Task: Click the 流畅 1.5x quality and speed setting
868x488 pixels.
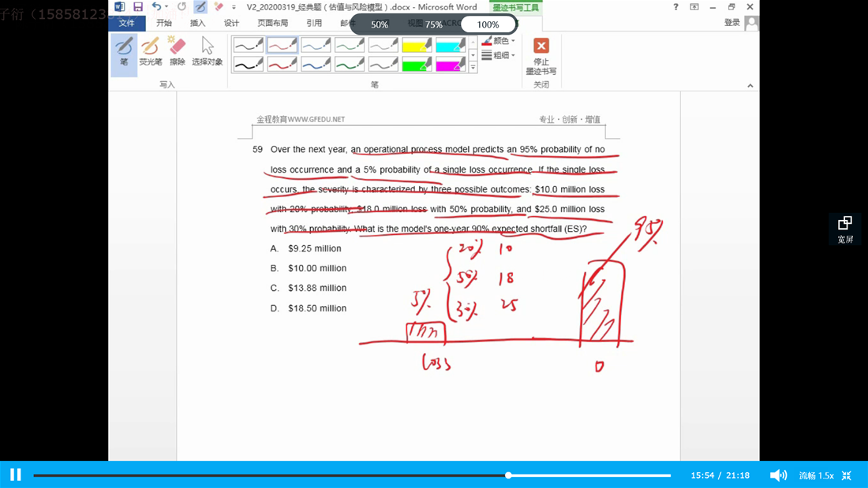Action: (816, 475)
